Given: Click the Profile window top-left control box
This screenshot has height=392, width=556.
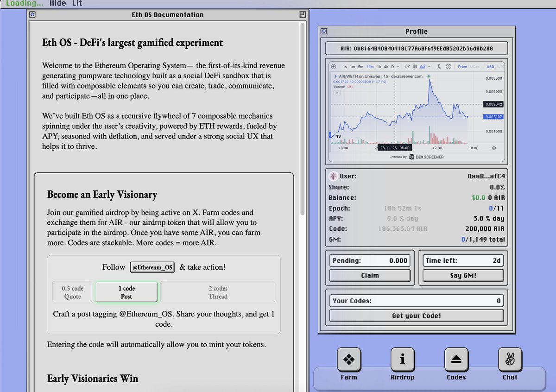Looking at the screenshot, I should 324,32.
